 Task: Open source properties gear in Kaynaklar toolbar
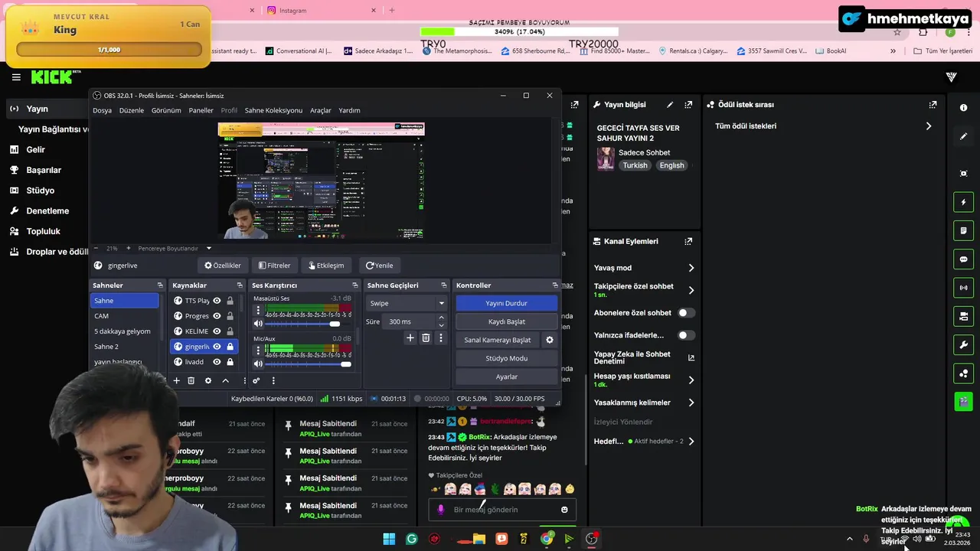click(x=207, y=380)
